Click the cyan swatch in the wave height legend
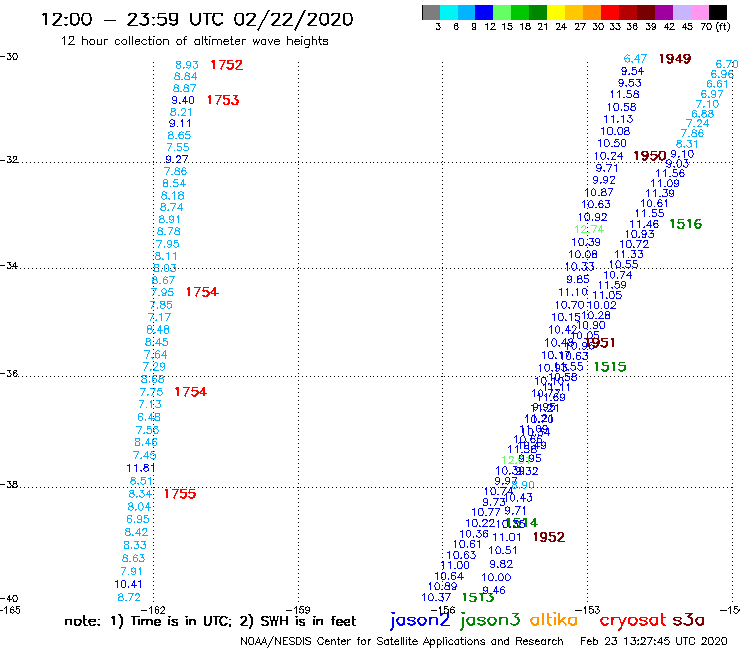 coord(449,12)
